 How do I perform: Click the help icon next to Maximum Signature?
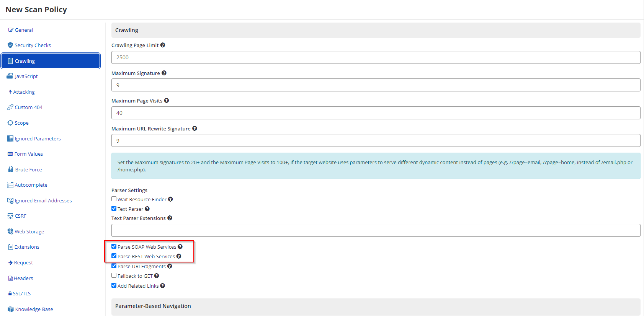(x=164, y=73)
